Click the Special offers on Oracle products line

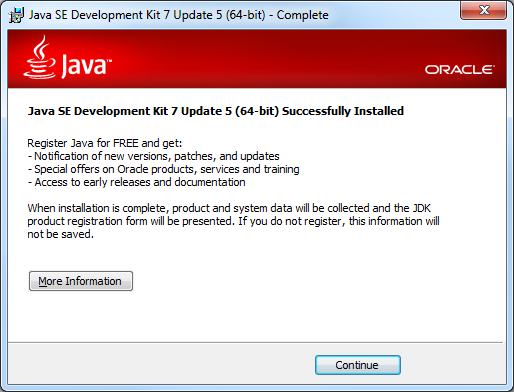point(163,169)
